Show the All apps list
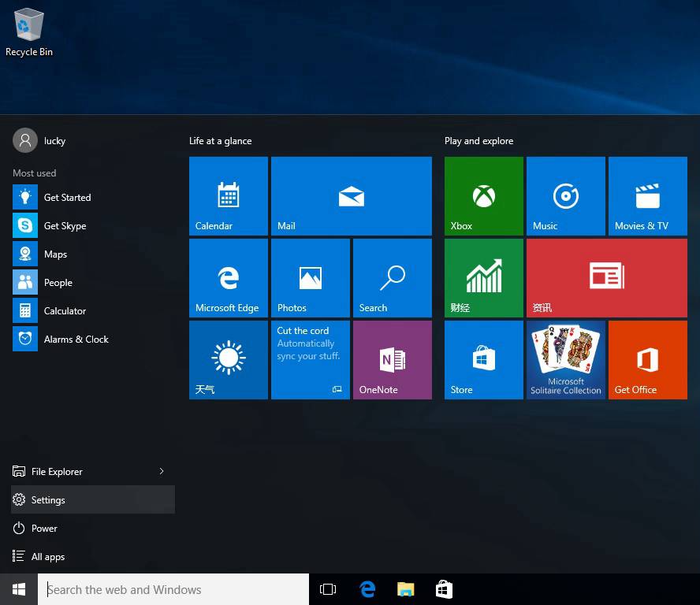The image size is (700, 605). pyautogui.click(x=47, y=557)
